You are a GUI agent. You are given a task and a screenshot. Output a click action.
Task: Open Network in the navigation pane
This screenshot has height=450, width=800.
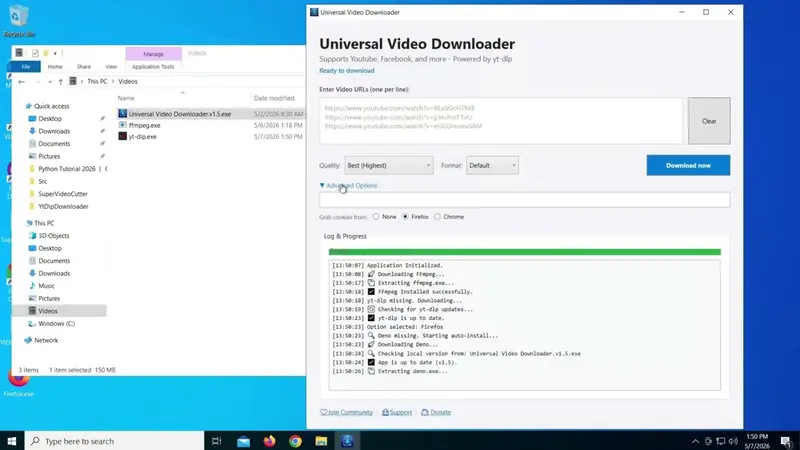pyautogui.click(x=46, y=340)
